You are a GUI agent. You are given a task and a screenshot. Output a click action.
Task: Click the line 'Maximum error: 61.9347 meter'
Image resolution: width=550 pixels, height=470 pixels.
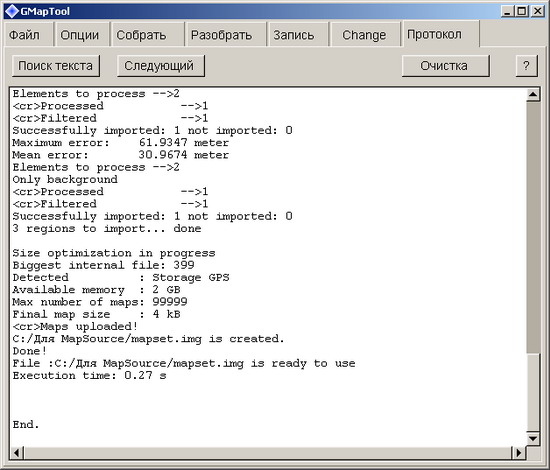120,143
